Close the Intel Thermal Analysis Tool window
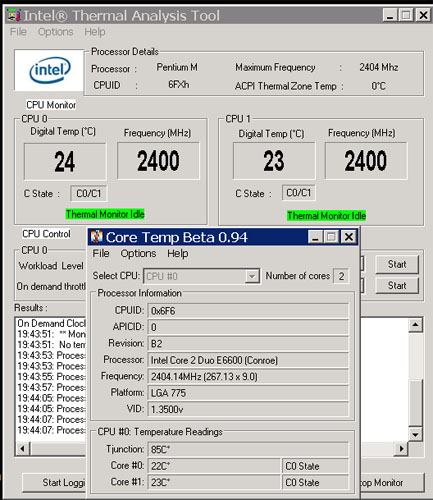Screen dimensions: 433x500 pyautogui.click(x=423, y=15)
